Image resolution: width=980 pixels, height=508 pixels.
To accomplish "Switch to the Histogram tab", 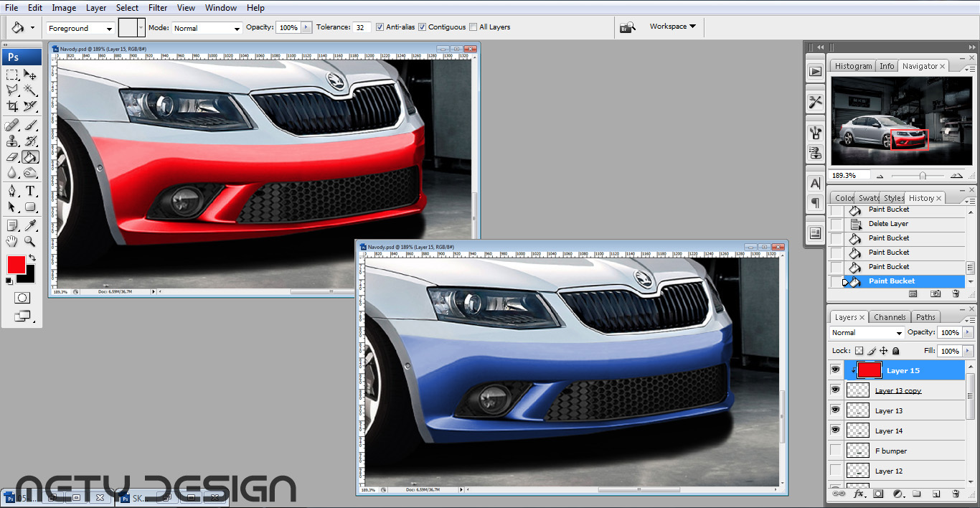I will coord(853,66).
